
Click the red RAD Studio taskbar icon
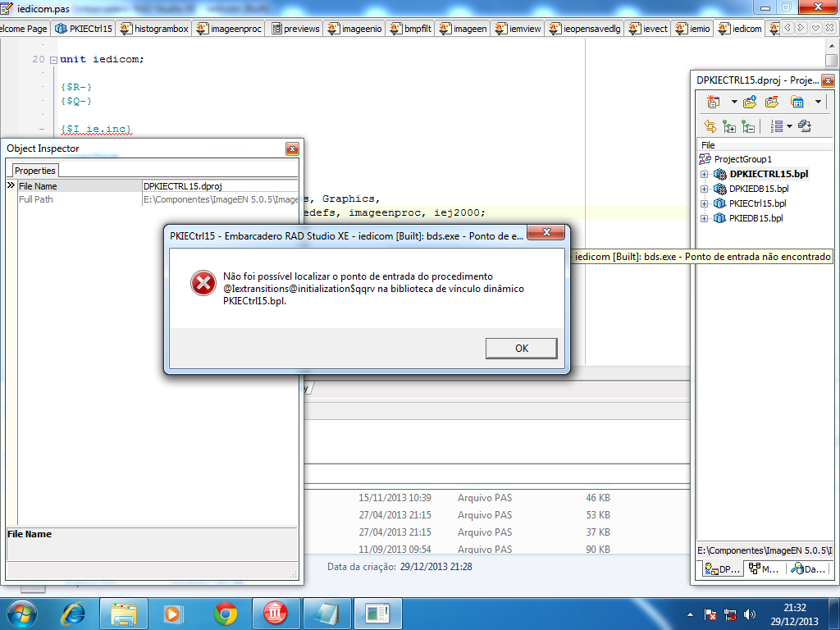click(x=276, y=614)
